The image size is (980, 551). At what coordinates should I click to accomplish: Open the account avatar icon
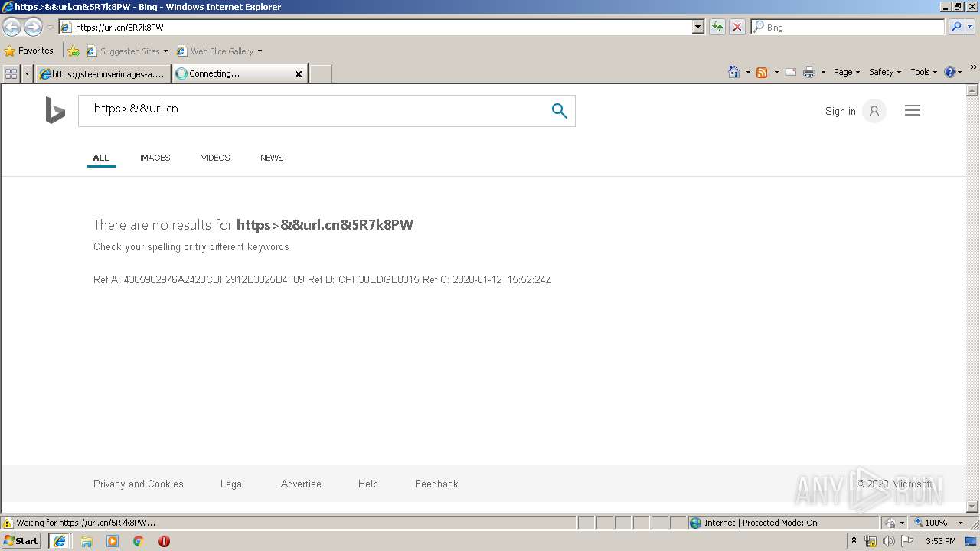pos(874,111)
